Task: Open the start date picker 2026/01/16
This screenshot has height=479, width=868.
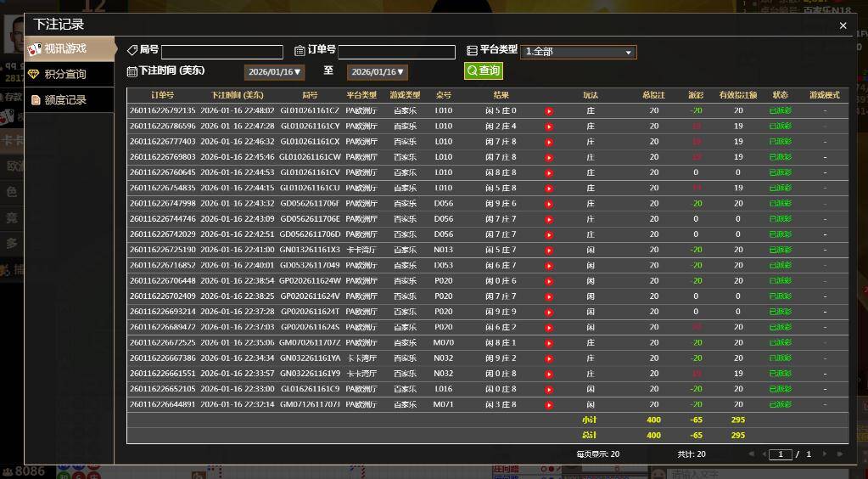Action: tap(274, 73)
